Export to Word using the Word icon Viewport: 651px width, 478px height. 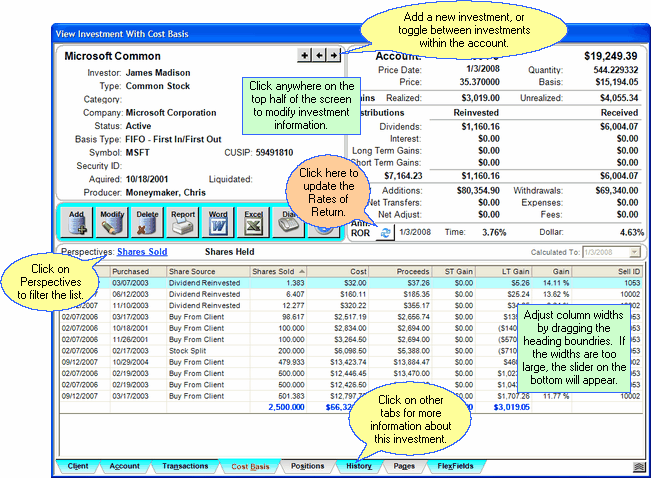[x=217, y=221]
